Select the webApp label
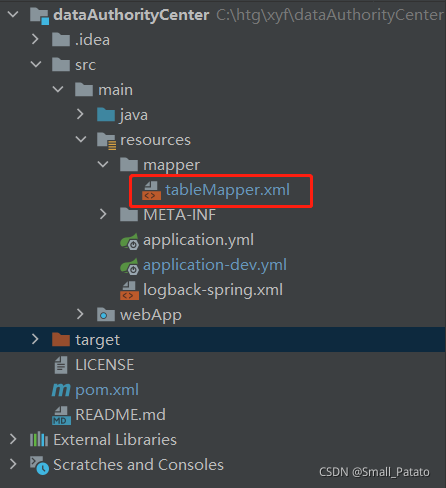This screenshot has width=446, height=488. (x=151, y=315)
